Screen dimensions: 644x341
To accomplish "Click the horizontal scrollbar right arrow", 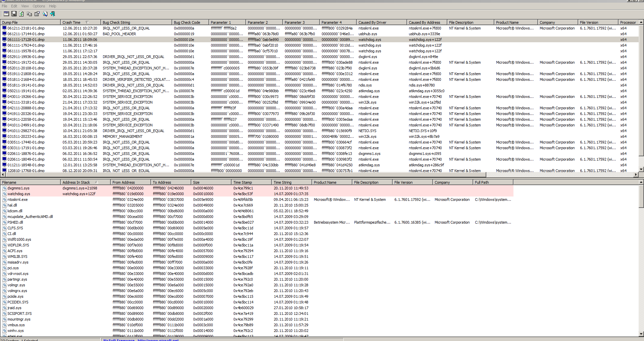I will (636, 175).
